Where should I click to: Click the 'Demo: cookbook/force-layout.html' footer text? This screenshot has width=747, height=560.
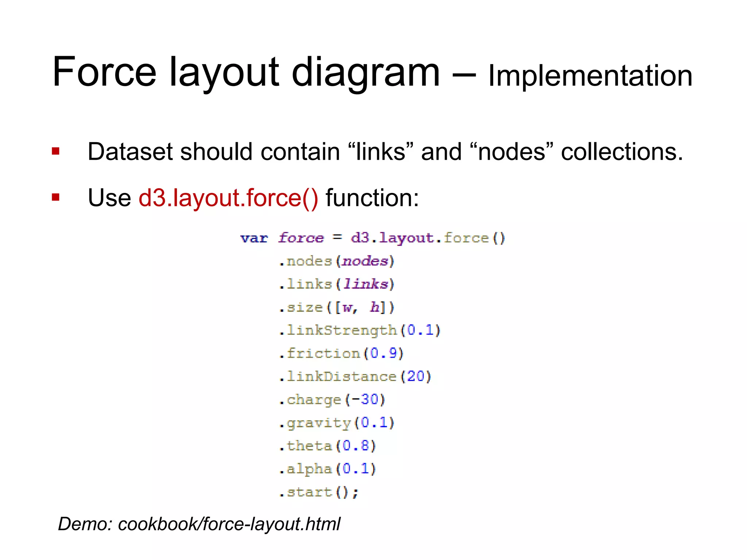click(x=199, y=525)
